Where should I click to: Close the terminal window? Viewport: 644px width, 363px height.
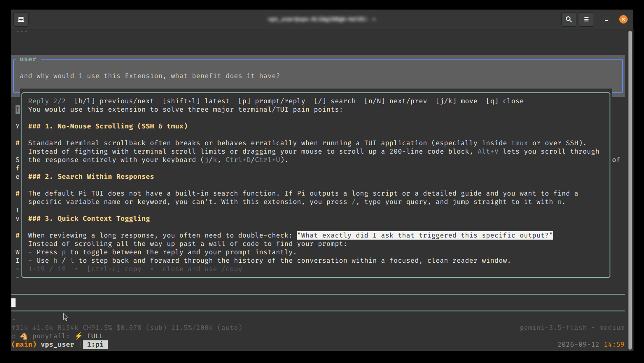(x=623, y=19)
